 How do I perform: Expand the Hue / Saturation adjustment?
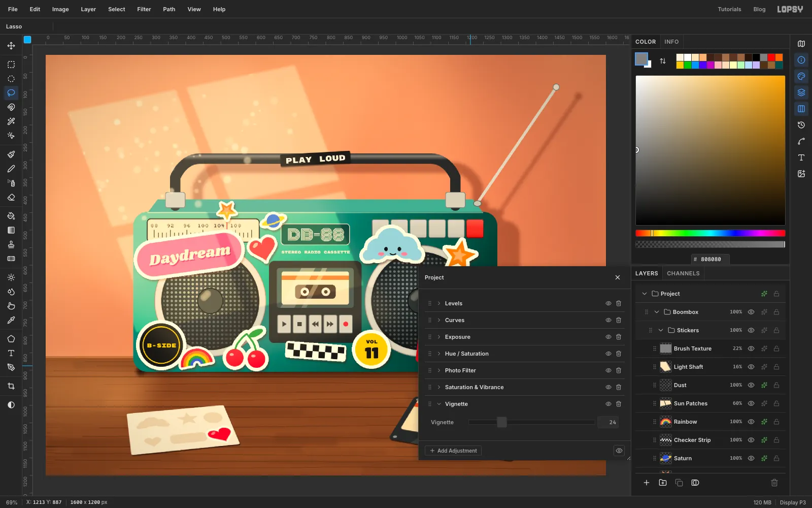439,354
